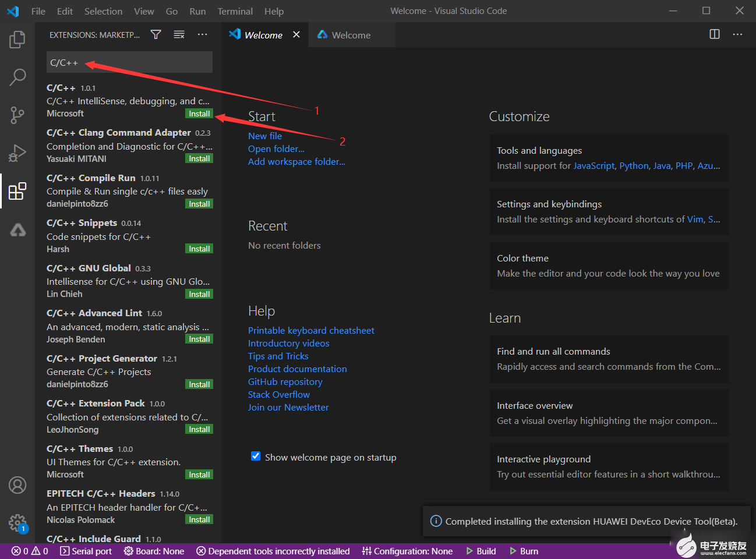Install C/C++ Advanced Lint extension
The height and width of the screenshot is (559, 756).
199,339
